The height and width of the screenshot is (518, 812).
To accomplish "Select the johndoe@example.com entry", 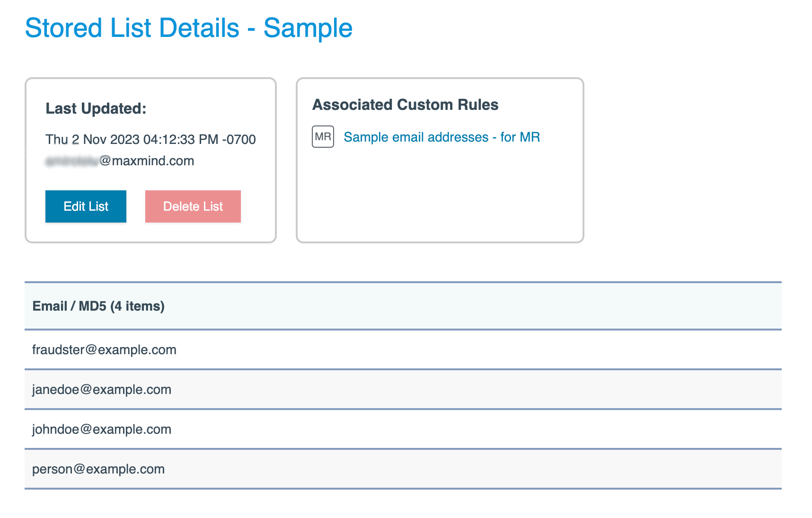I will click(102, 429).
